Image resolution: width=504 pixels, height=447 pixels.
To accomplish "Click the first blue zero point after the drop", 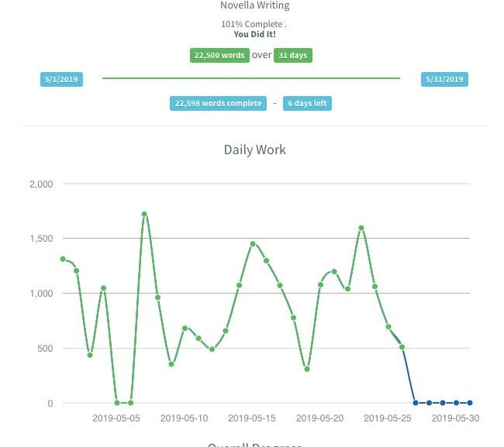I will [x=416, y=403].
